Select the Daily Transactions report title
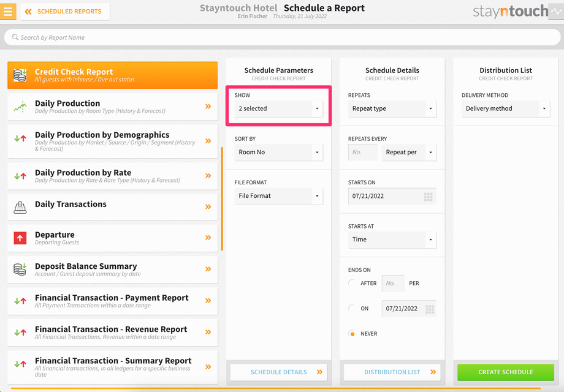 (x=70, y=204)
